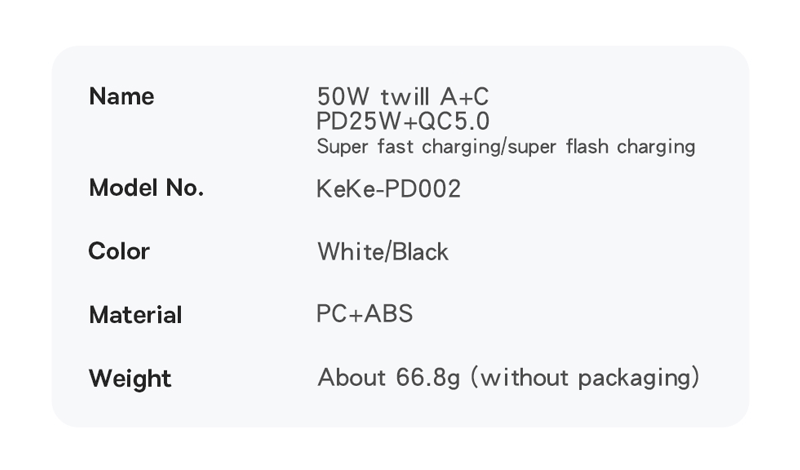Select the 'PD25W+QC5.0' line

coord(403,122)
